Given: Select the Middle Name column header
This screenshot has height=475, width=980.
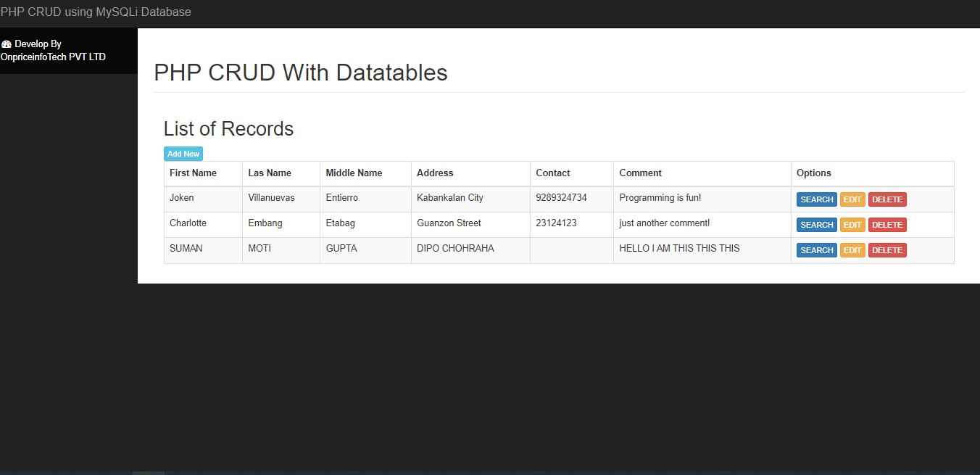Looking at the screenshot, I should click(x=354, y=173).
